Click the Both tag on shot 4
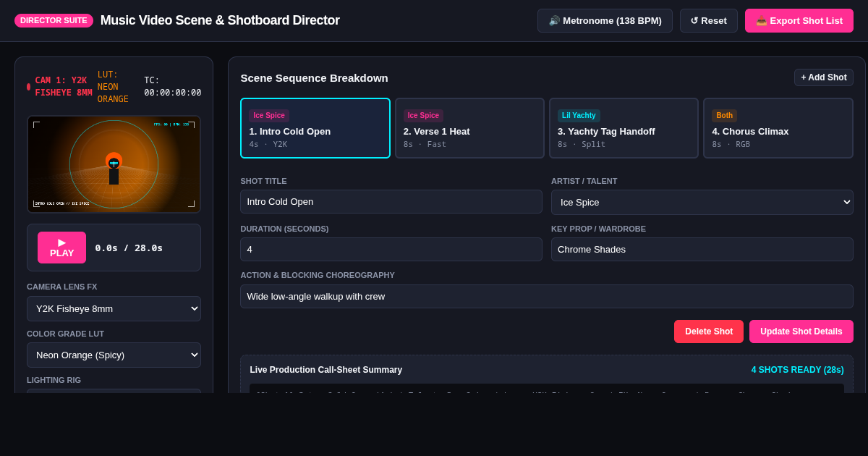The width and height of the screenshot is (868, 456). 724,115
